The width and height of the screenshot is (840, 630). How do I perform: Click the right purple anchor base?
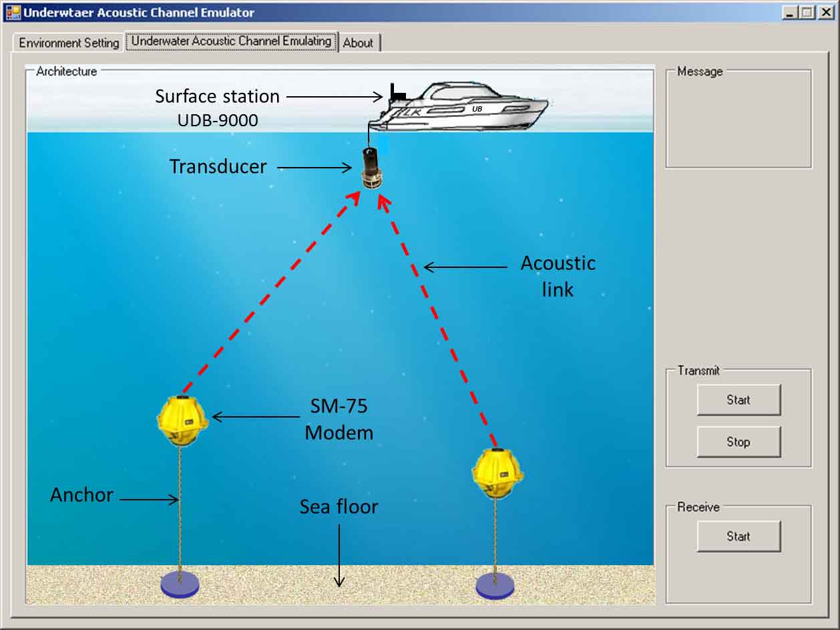tap(495, 585)
